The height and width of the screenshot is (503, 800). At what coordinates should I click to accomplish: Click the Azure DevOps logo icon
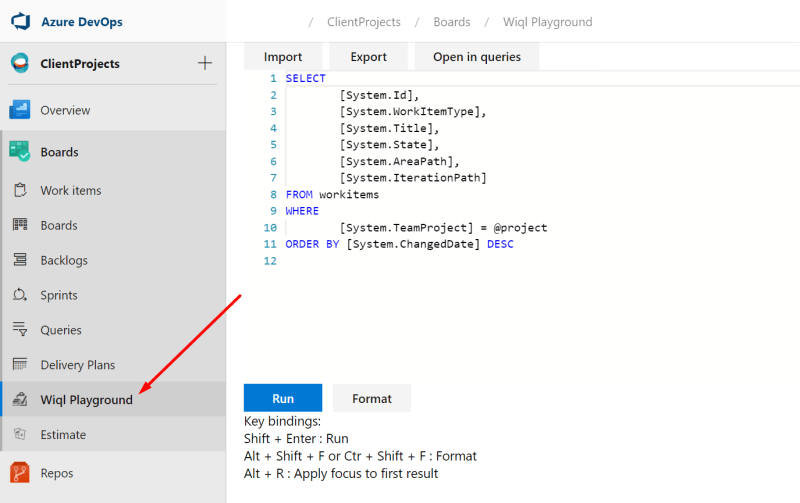[x=20, y=21]
